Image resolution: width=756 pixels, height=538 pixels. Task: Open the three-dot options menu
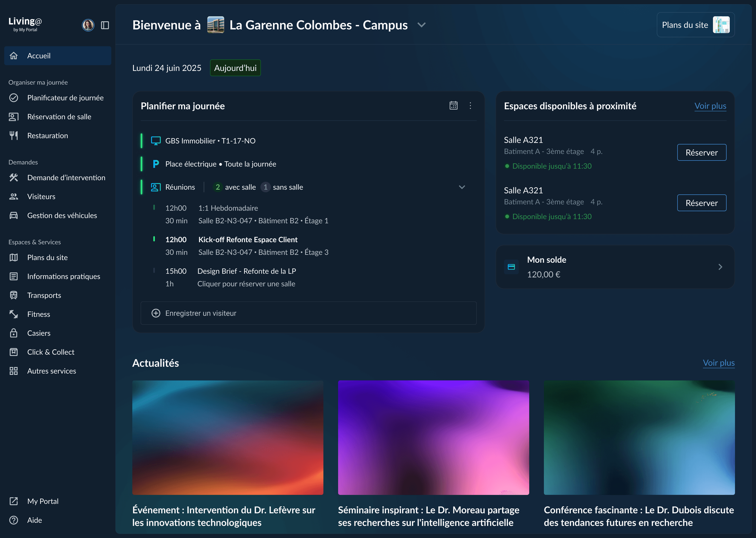[470, 106]
